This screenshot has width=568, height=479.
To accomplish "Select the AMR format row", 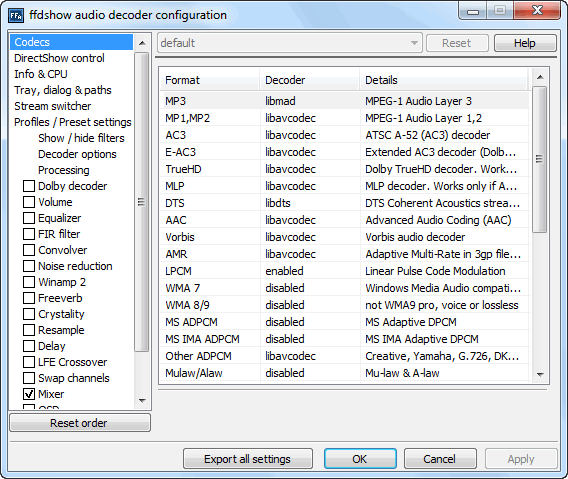I will pyautogui.click(x=344, y=254).
